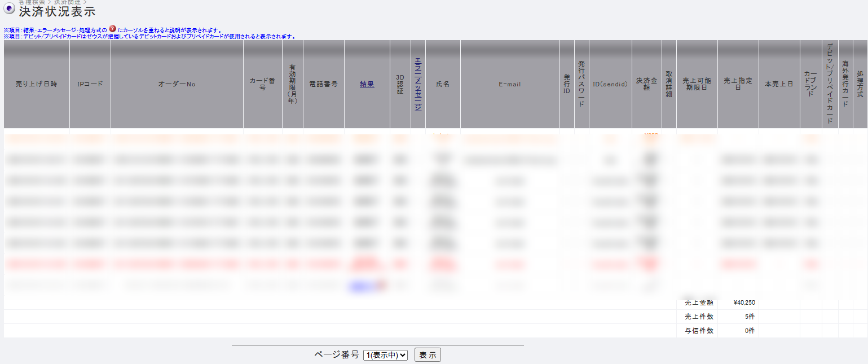Click the 有効期限(月/年) column header
868x364 pixels.
[293, 84]
